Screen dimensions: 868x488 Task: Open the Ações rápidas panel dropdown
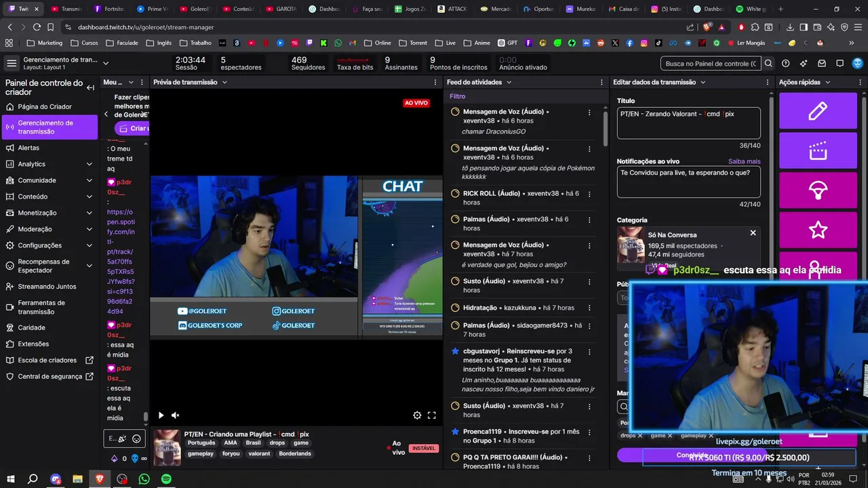tap(827, 82)
